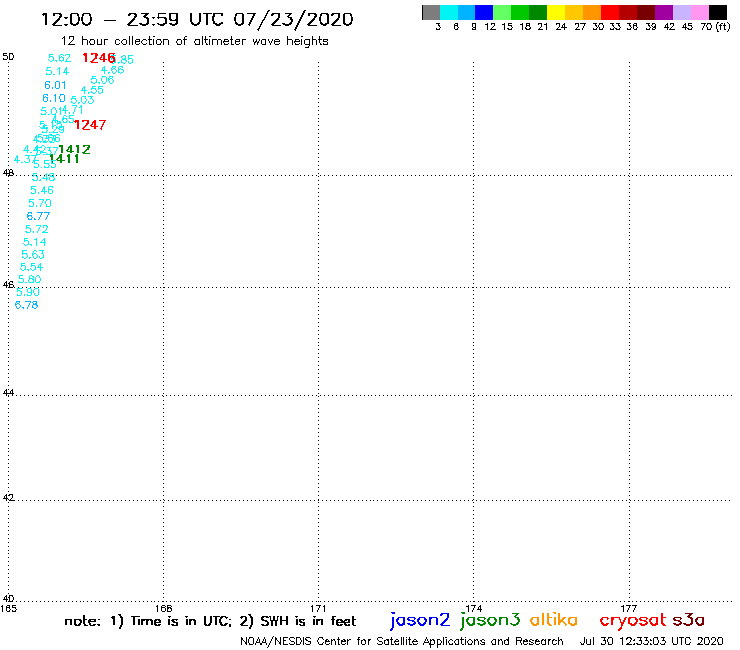The image size is (740, 650).
Task: Click the wave height value 5.70
Action: pyautogui.click(x=40, y=203)
